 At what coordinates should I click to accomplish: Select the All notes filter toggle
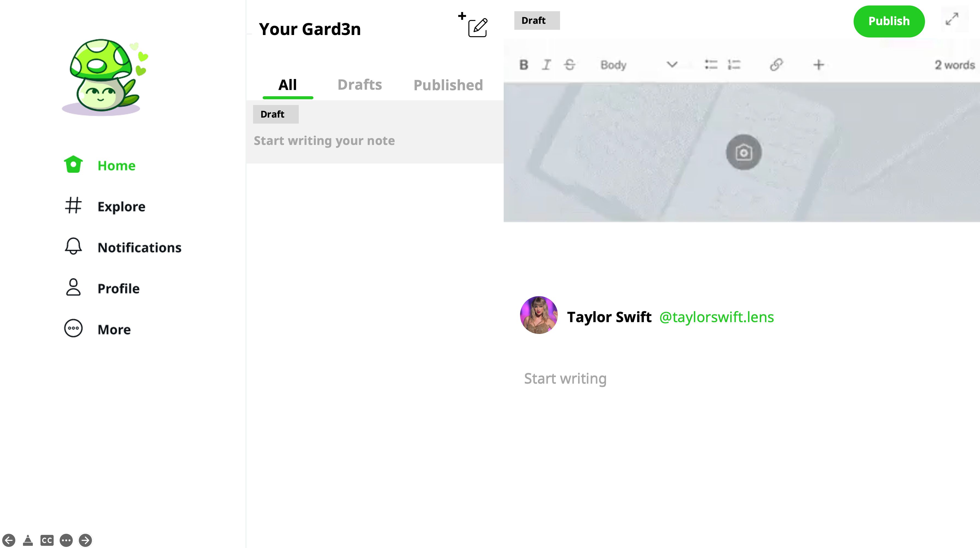pyautogui.click(x=287, y=84)
